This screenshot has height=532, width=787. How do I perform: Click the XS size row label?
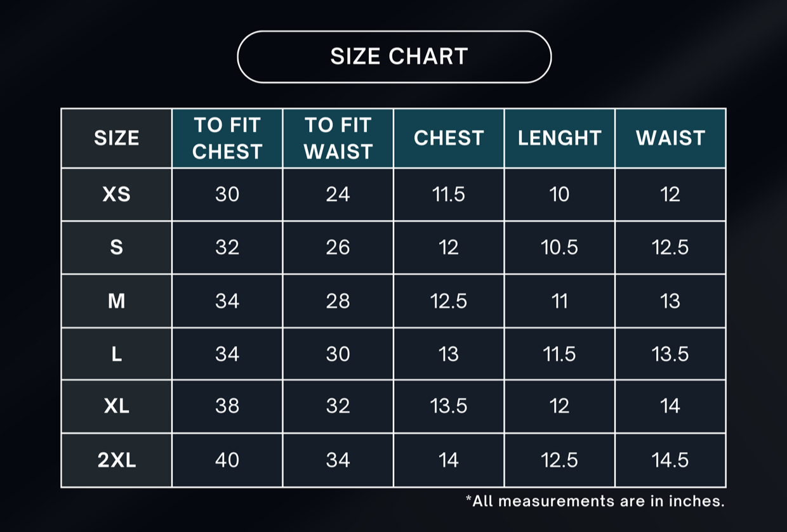(x=117, y=194)
